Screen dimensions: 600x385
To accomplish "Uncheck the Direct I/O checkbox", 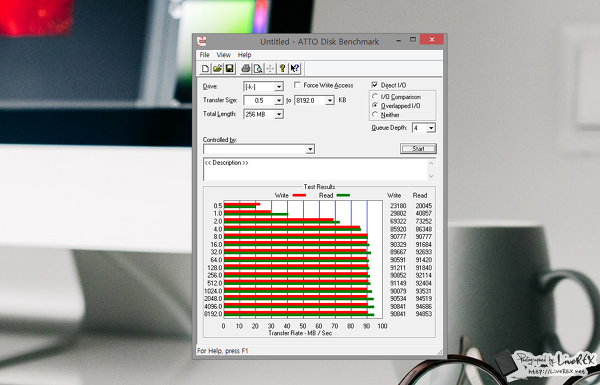I will (x=375, y=85).
